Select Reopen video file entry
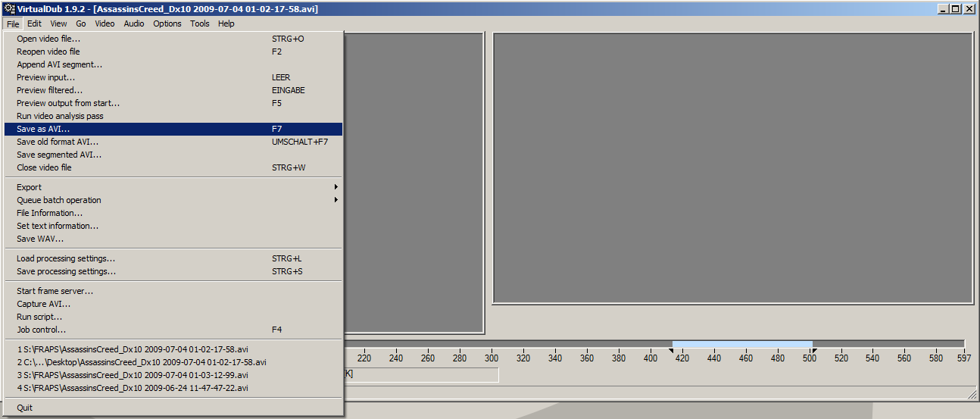Image resolution: width=980 pixels, height=419 pixels. coord(173,52)
